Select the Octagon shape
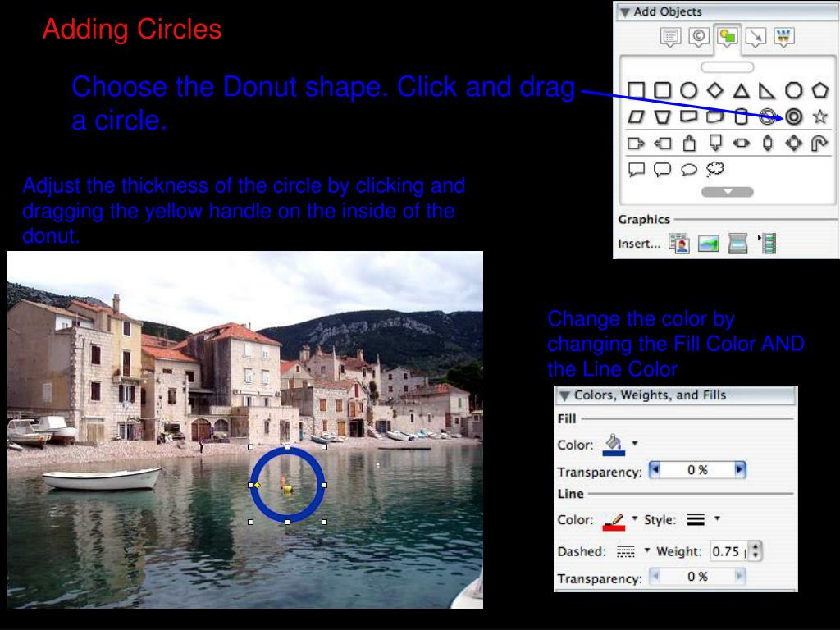Screen dimensions: 840x630 click(793, 90)
